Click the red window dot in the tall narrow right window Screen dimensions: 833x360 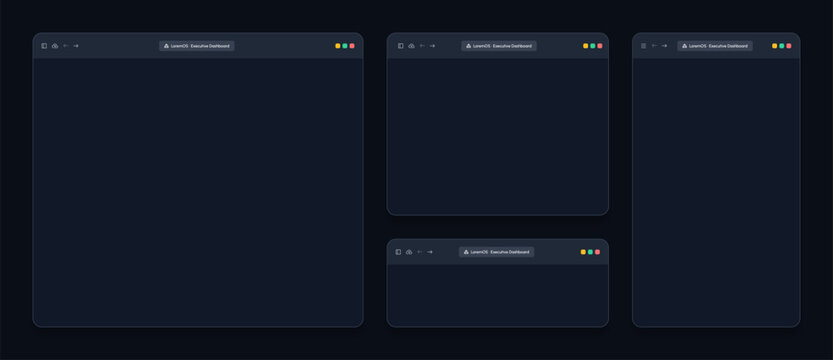(x=789, y=46)
